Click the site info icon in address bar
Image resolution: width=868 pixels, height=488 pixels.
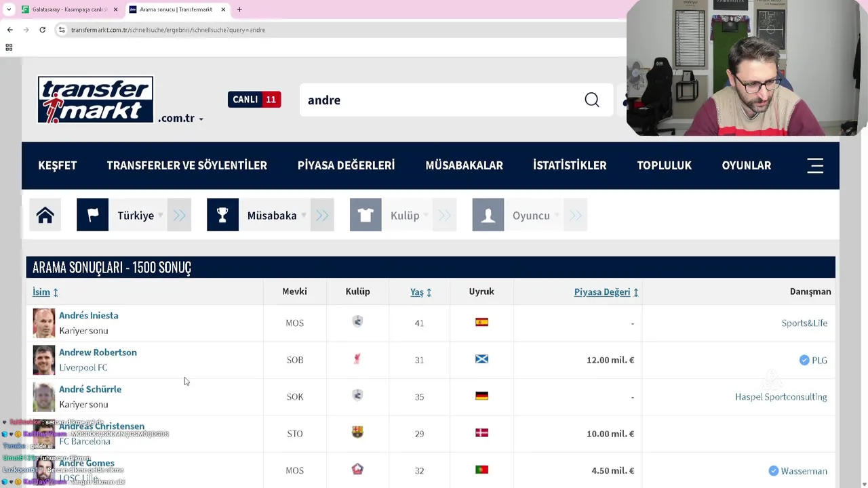coord(62,30)
